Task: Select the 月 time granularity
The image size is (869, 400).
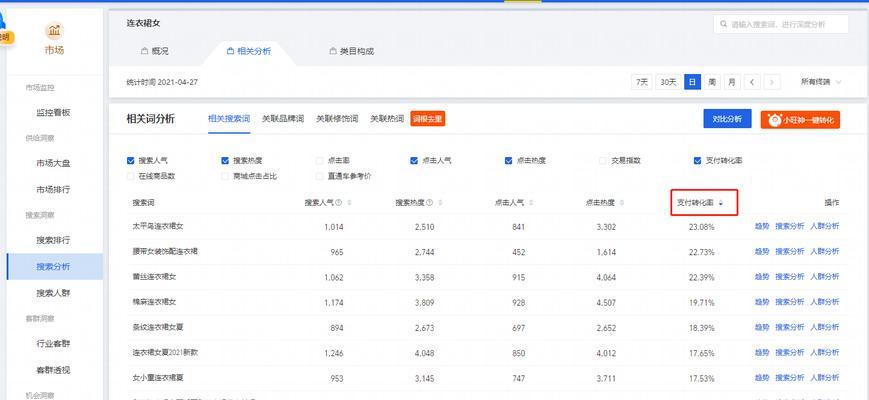Action: (732, 82)
